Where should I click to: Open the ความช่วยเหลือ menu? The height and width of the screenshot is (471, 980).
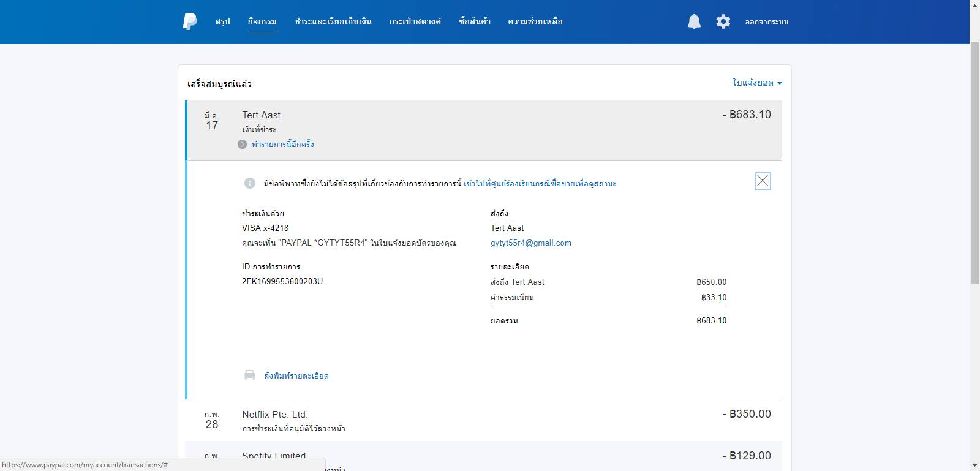[535, 21]
